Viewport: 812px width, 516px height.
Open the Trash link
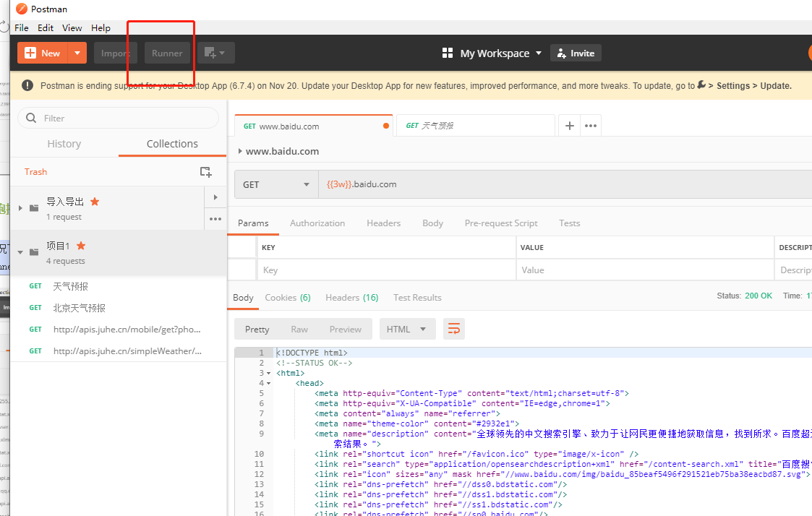[x=35, y=172]
